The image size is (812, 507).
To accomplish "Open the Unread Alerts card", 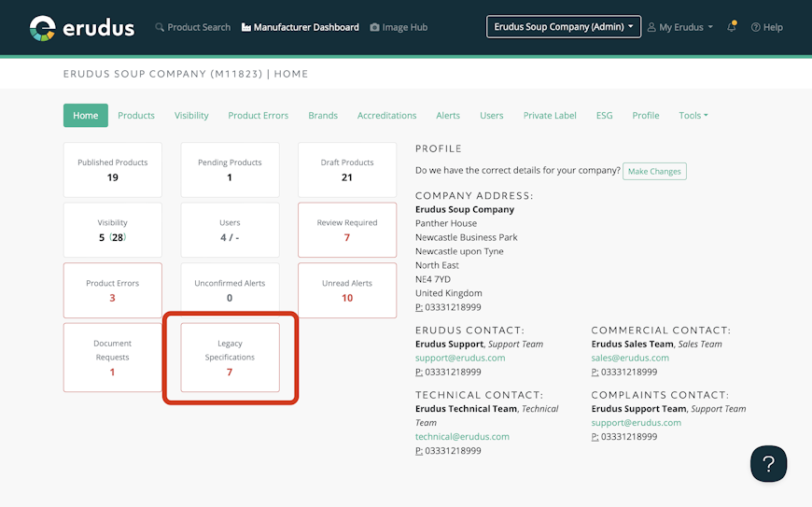I will (347, 290).
